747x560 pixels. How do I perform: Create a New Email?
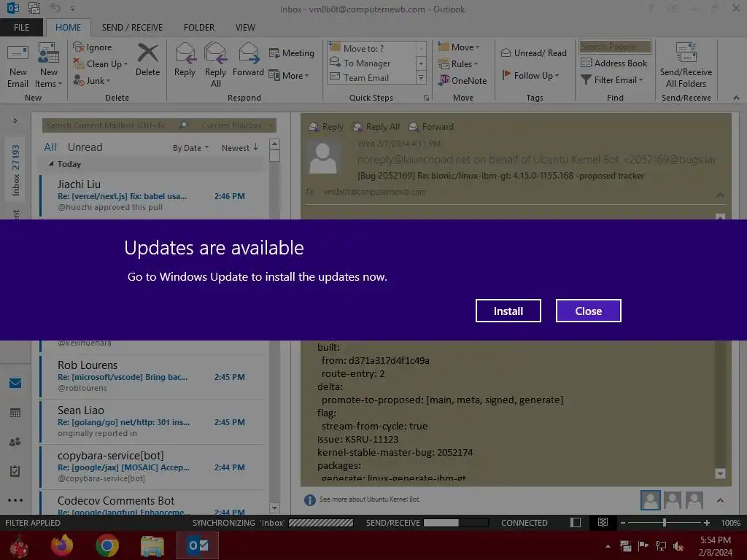pyautogui.click(x=18, y=66)
